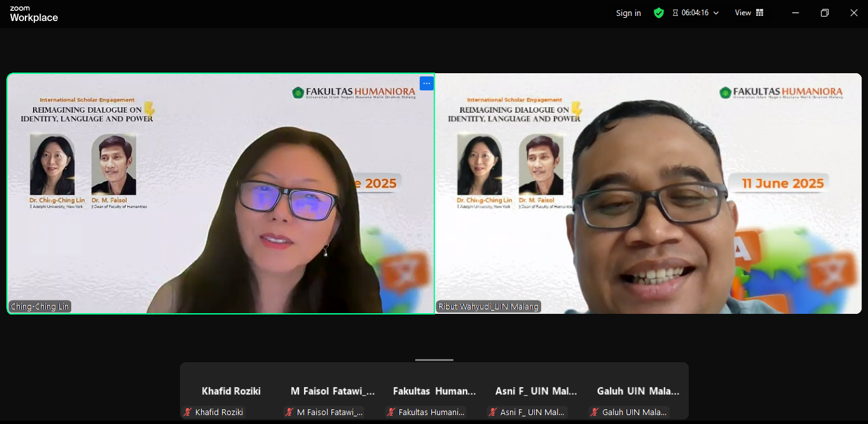Restore down the Zoom window
Screen dimensions: 868x424
coord(825,13)
